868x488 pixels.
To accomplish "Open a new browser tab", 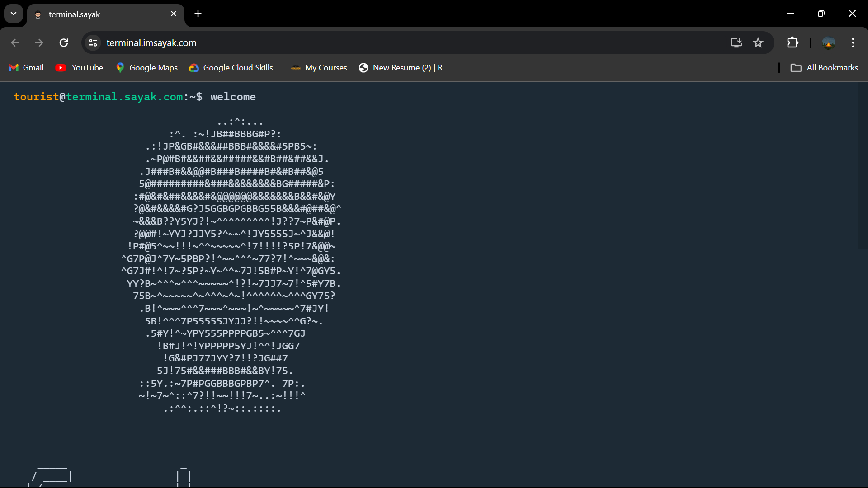I will pos(198,14).
